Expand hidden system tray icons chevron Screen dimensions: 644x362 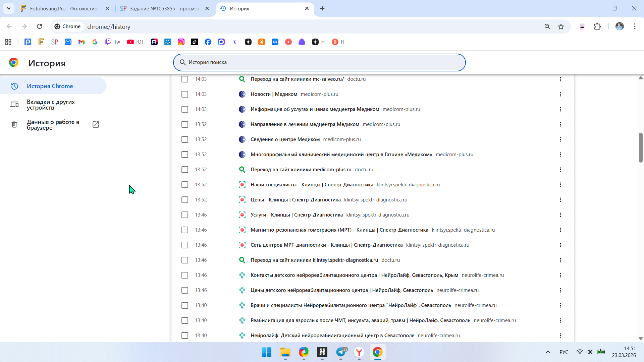coord(548,352)
